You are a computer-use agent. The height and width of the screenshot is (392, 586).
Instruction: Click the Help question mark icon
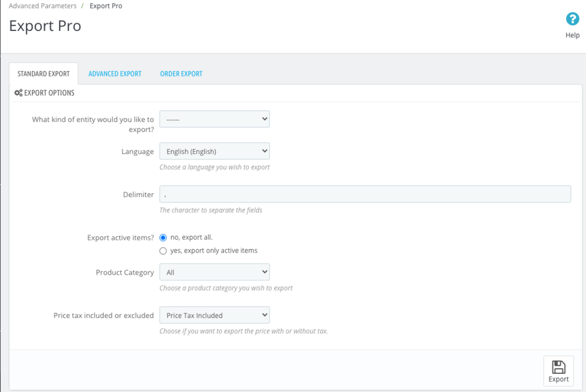[573, 19]
